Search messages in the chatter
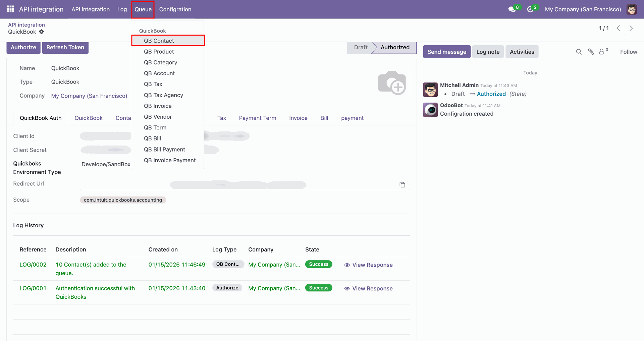 coord(579,52)
